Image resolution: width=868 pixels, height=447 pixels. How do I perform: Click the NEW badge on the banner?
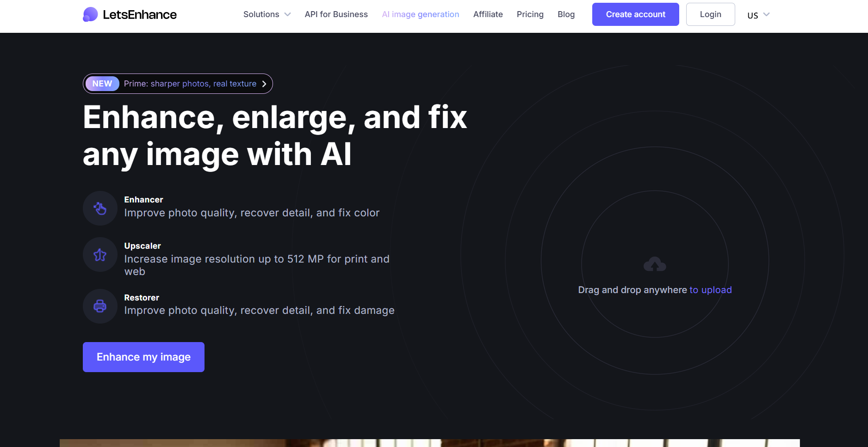pyautogui.click(x=102, y=84)
